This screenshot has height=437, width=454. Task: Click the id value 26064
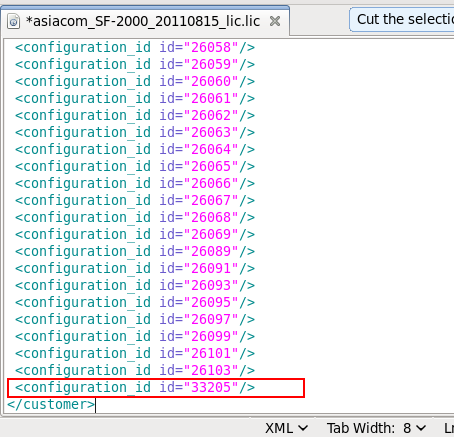click(211, 149)
